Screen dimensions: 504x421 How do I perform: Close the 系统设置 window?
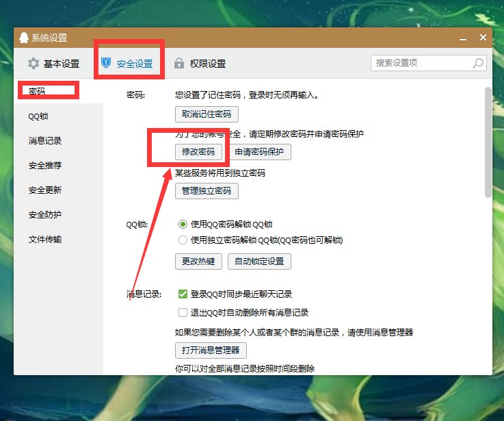click(483, 38)
